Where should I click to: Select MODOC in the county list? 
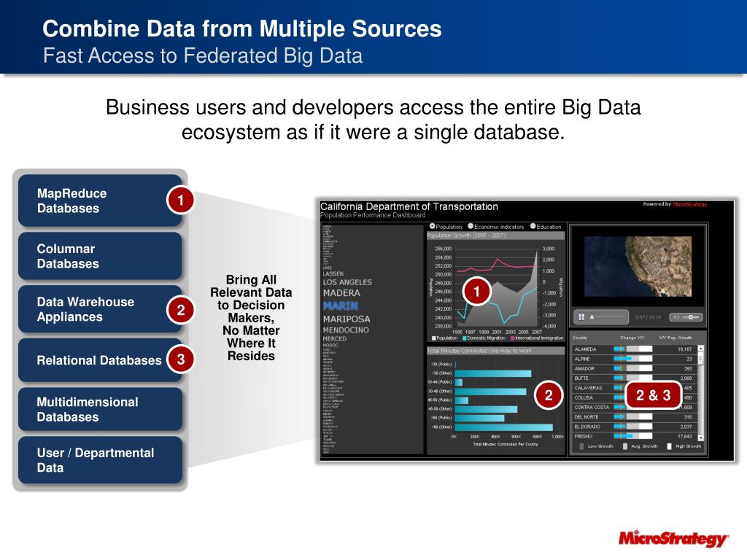[330, 345]
